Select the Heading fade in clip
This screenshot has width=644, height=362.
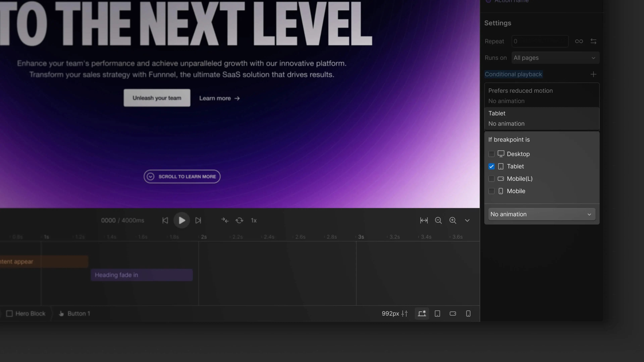(x=142, y=275)
